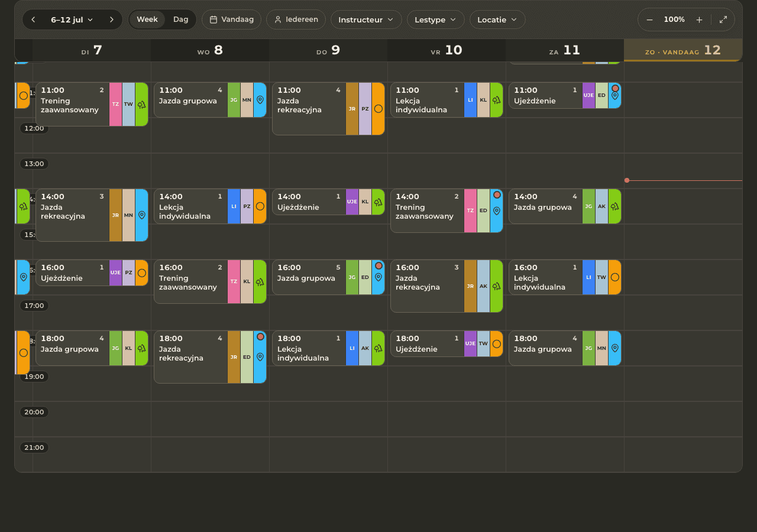Click circle icon on Friday 18:00 Ujeżdżenie
Screen dimensions: 757x532
[x=497, y=344]
